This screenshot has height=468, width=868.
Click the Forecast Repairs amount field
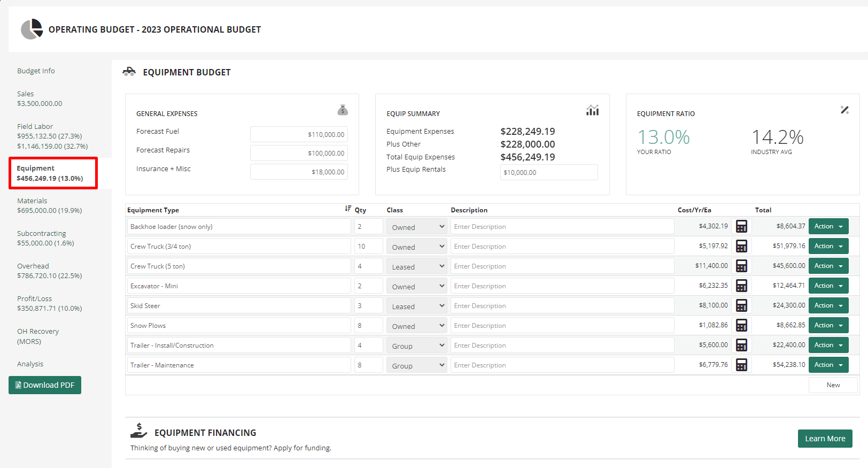(x=299, y=153)
